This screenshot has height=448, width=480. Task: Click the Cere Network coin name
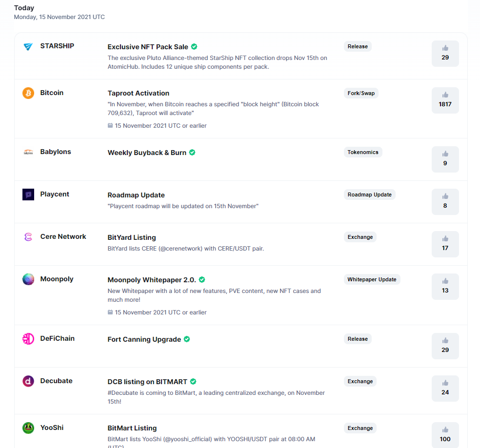coord(63,236)
